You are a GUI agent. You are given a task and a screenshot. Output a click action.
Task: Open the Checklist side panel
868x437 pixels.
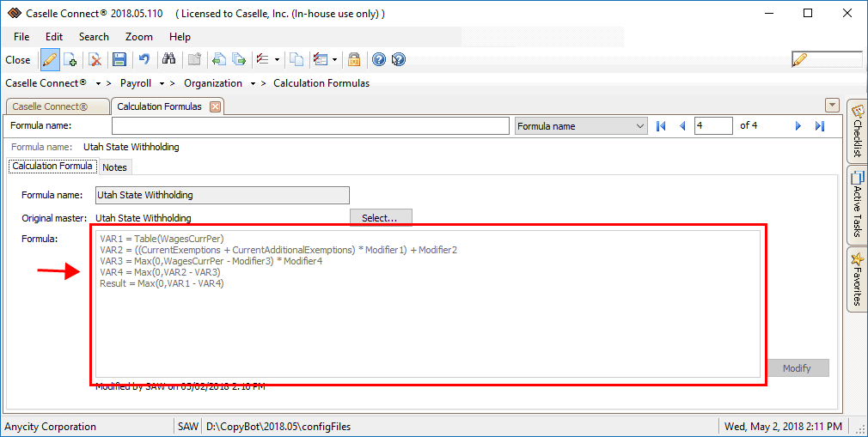(857, 131)
